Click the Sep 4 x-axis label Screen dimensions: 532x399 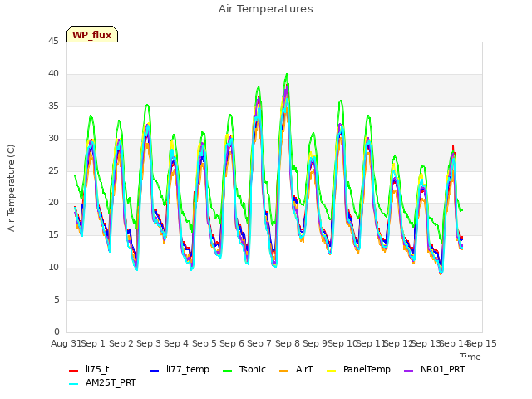pyautogui.click(x=176, y=343)
